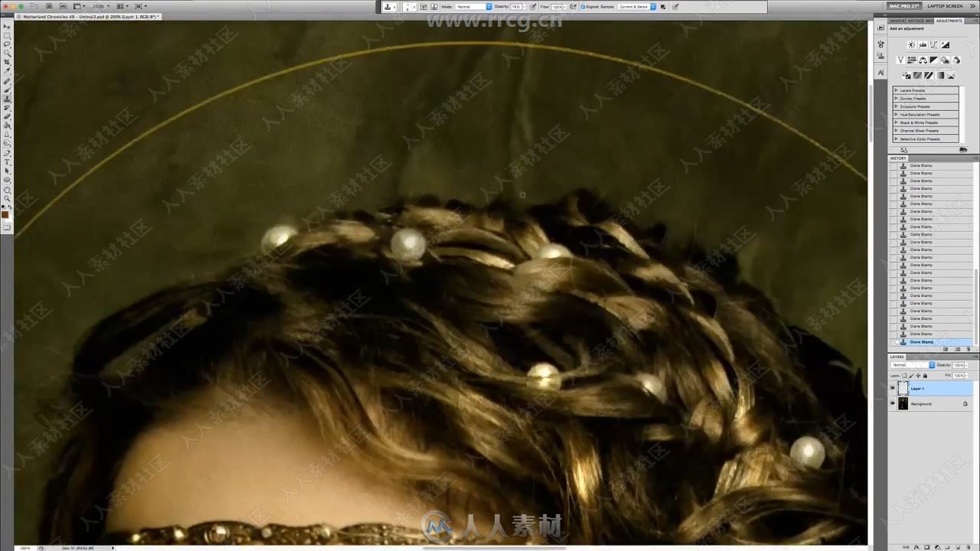Screen dimensions: 980x551
Task: Select the Brush tool
Action: coord(7,90)
